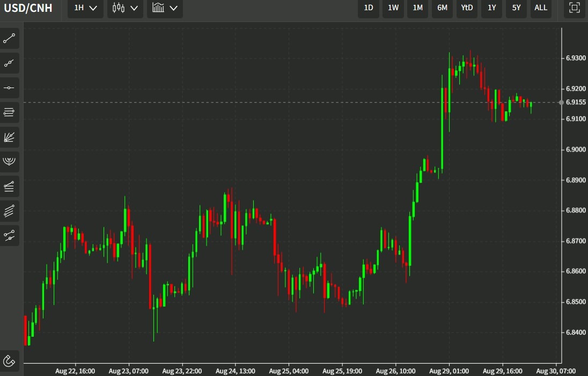Set chart range to 1M
The height and width of the screenshot is (376, 588).
tap(418, 8)
